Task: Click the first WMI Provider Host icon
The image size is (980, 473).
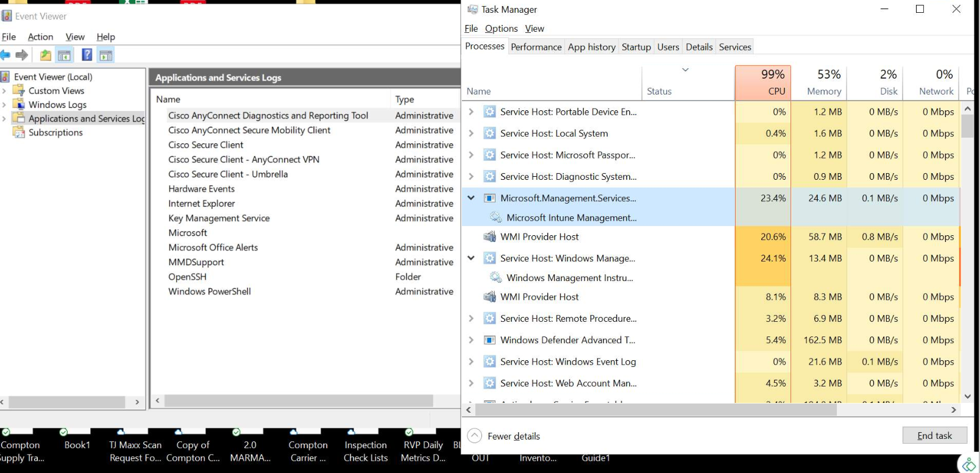Action: pos(489,237)
